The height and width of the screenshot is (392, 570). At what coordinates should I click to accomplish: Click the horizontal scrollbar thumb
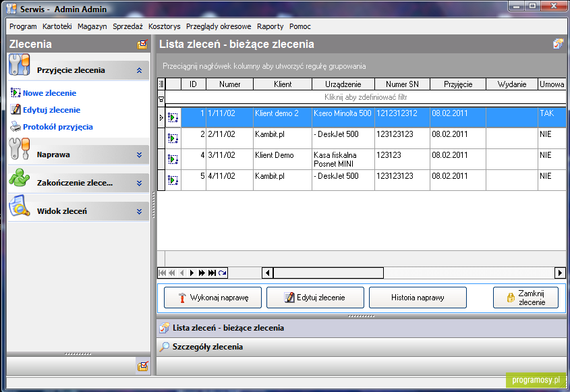[329, 273]
